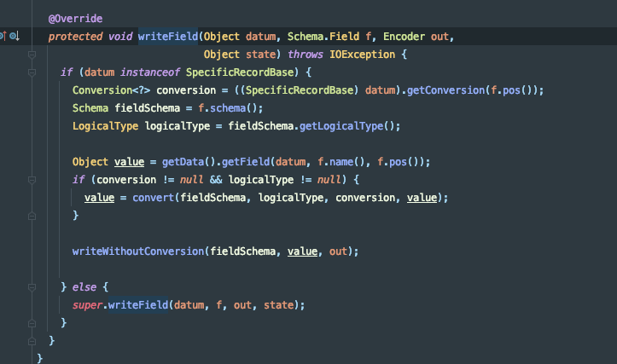This screenshot has width=617, height=364.
Task: Click the Schema.Field parameter type
Action: [x=323, y=37]
